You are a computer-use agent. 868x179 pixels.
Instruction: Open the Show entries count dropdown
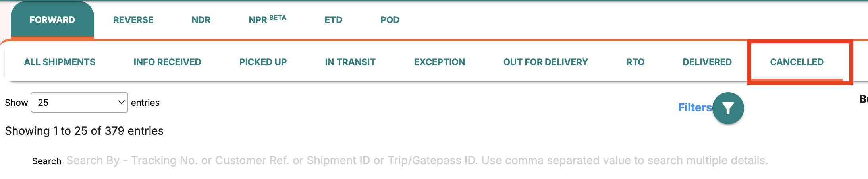(79, 103)
